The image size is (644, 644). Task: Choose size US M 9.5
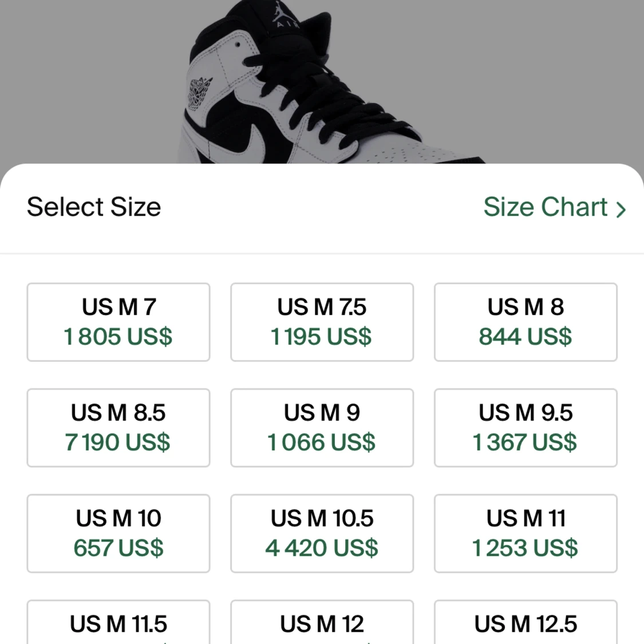(526, 428)
